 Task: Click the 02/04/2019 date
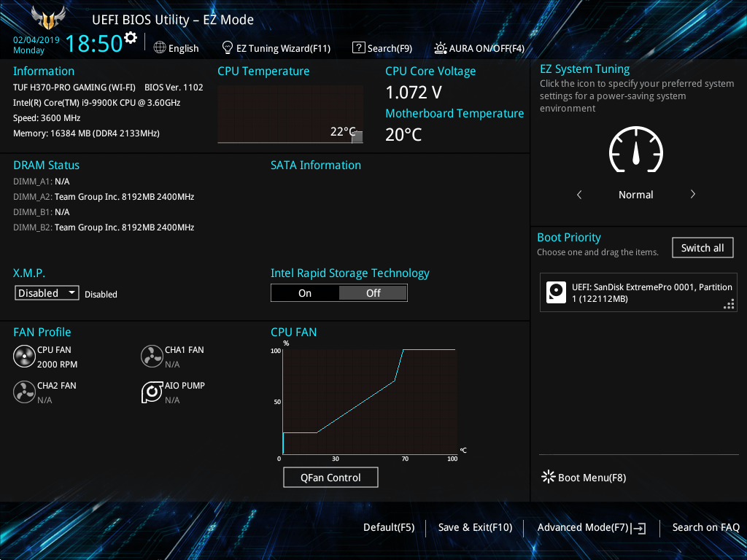click(x=36, y=40)
